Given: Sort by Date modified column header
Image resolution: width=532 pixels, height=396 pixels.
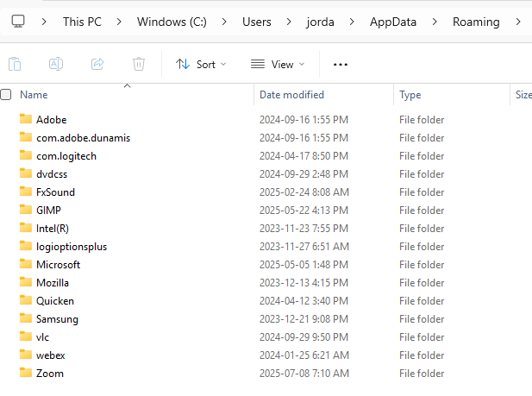Looking at the screenshot, I should tap(291, 95).
